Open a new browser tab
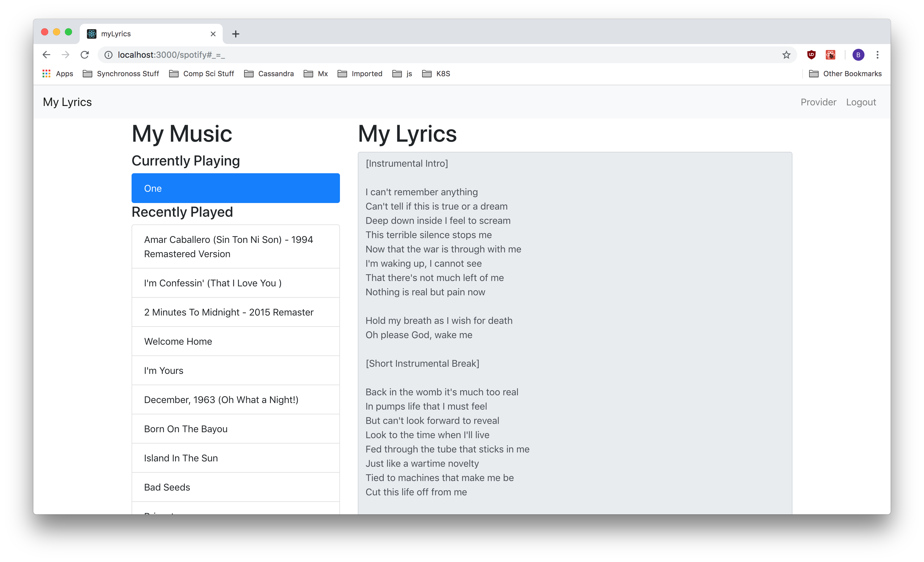The height and width of the screenshot is (562, 924). (235, 34)
